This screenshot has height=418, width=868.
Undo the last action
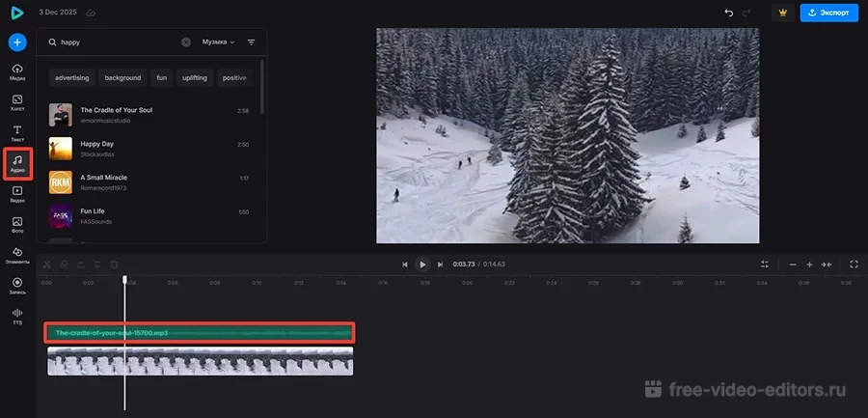click(x=728, y=14)
